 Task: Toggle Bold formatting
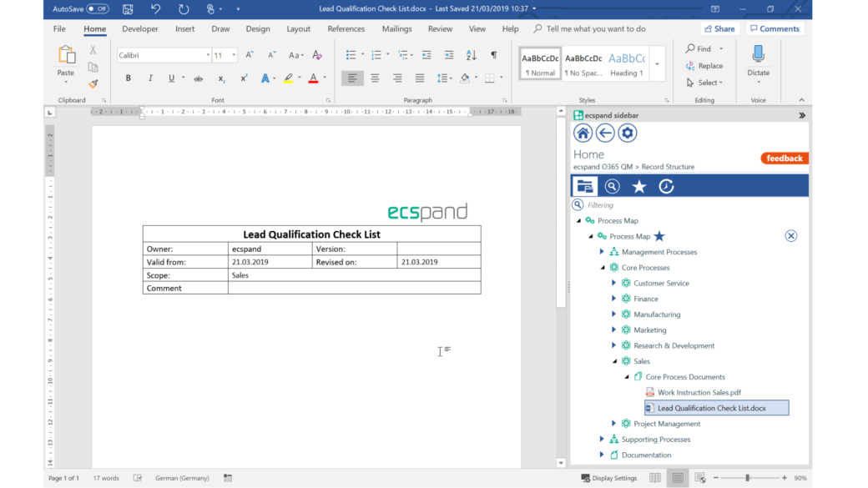129,78
